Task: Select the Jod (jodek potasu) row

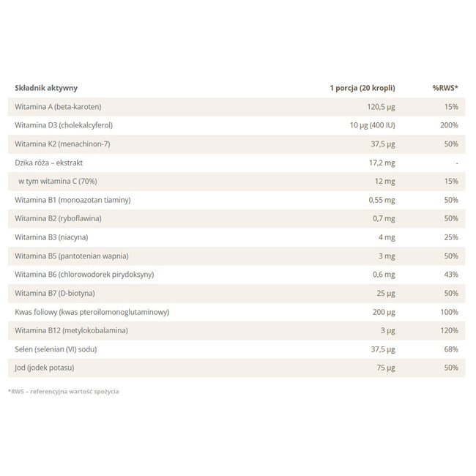Action: [237, 368]
